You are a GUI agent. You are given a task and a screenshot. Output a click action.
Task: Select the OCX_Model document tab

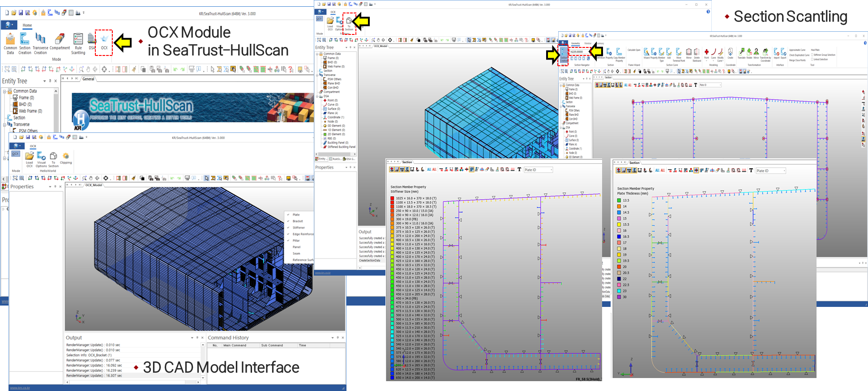94,185
